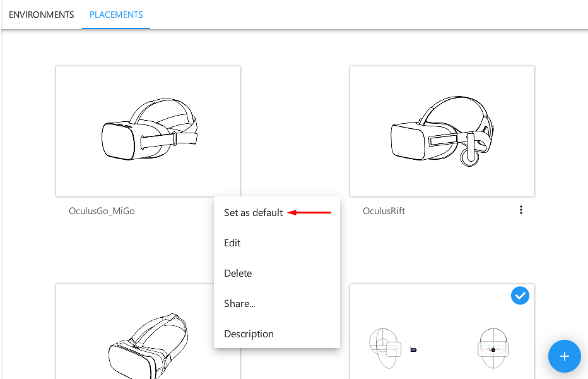
Task: Toggle the blue checkmark on the head placement card
Action: [520, 296]
